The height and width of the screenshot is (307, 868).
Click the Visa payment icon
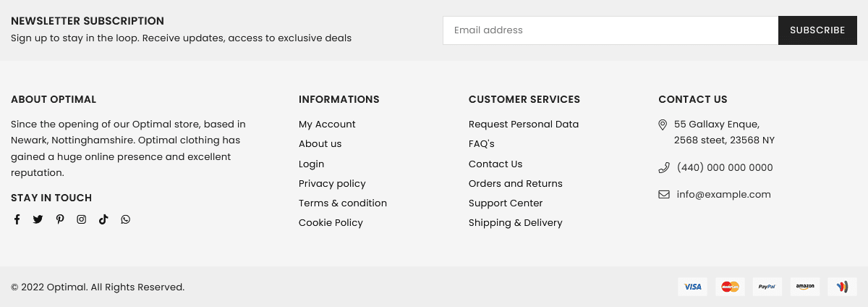click(x=692, y=287)
